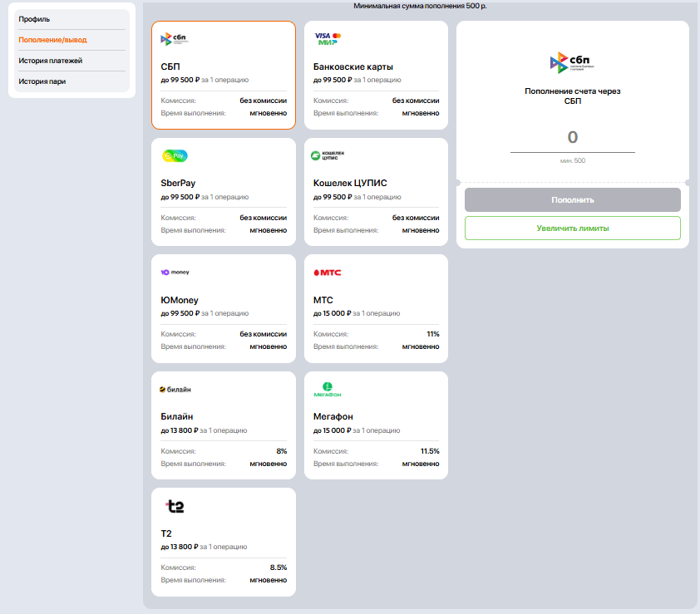The width and height of the screenshot is (700, 614).
Task: Go to Пополнение/вывод section
Action: click(52, 40)
